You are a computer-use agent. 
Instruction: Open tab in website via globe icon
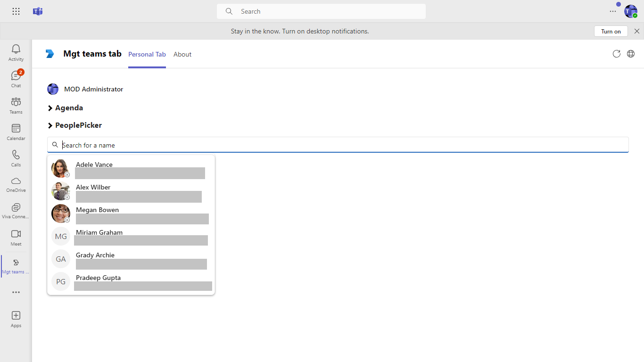point(631,54)
